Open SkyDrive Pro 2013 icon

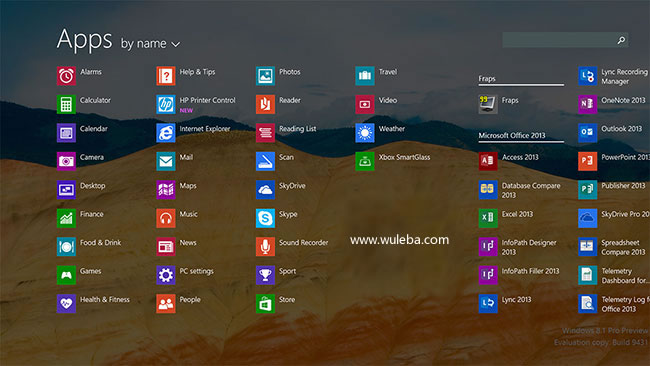coord(587,218)
